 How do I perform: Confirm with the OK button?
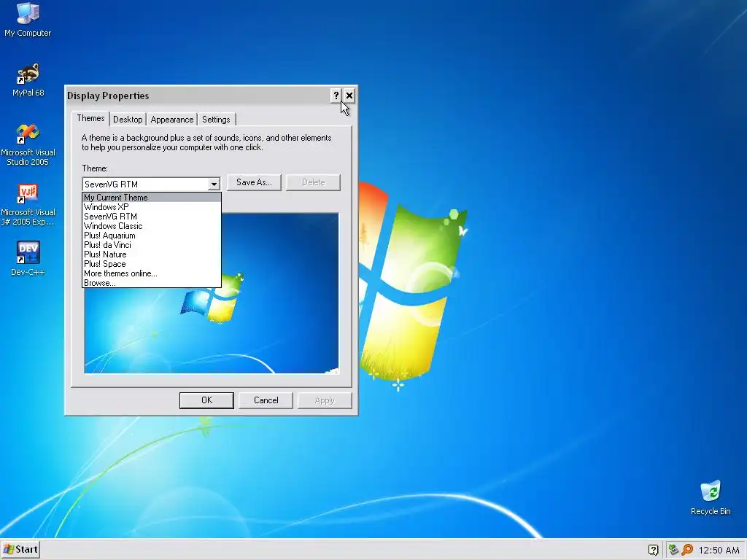click(x=206, y=400)
